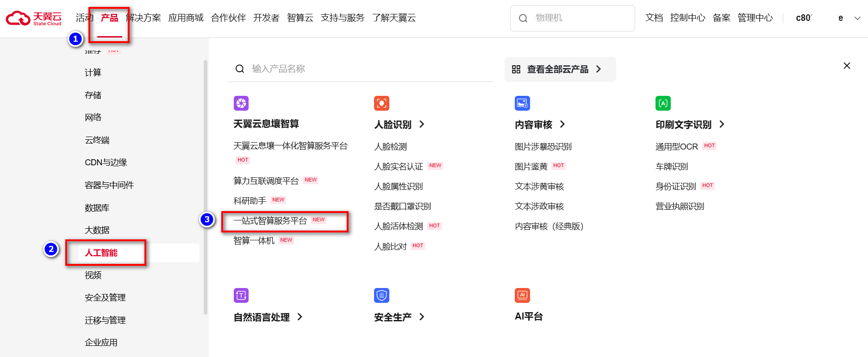Expand 安全生产 with its chevron
This screenshot has height=357, width=868.
pos(422,317)
